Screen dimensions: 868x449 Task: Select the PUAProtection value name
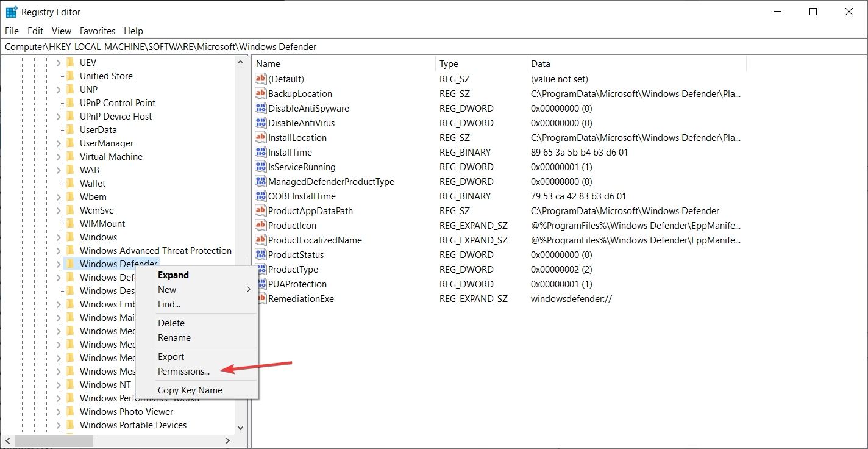pyautogui.click(x=297, y=284)
